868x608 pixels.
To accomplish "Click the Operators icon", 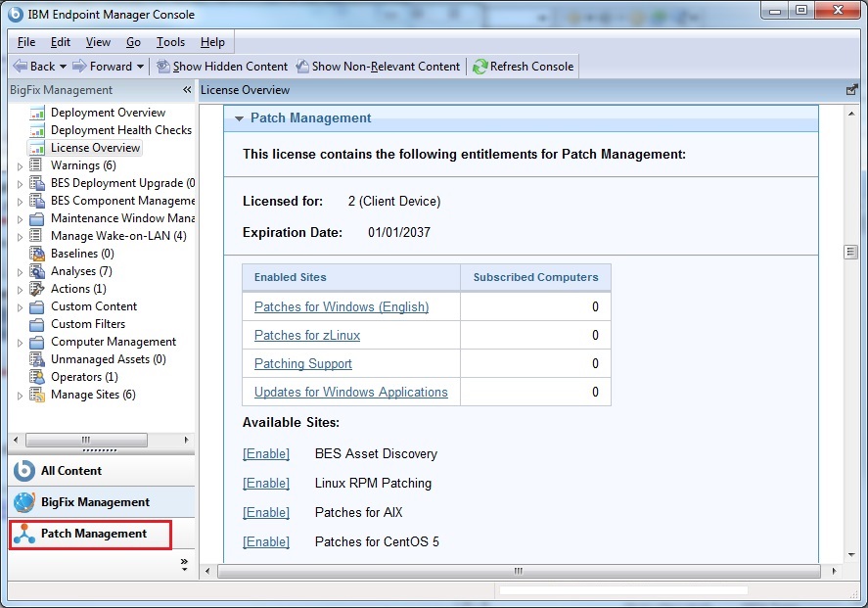I will 37,378.
